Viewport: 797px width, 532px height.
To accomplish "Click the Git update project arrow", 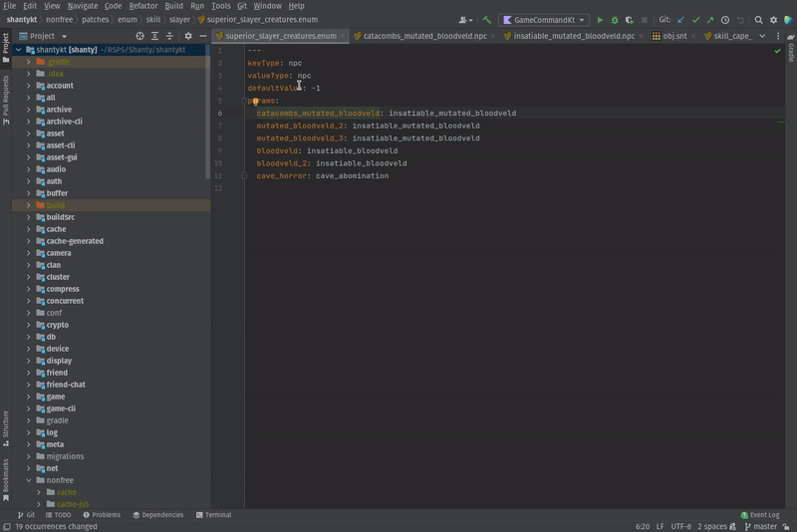I will pyautogui.click(x=681, y=20).
